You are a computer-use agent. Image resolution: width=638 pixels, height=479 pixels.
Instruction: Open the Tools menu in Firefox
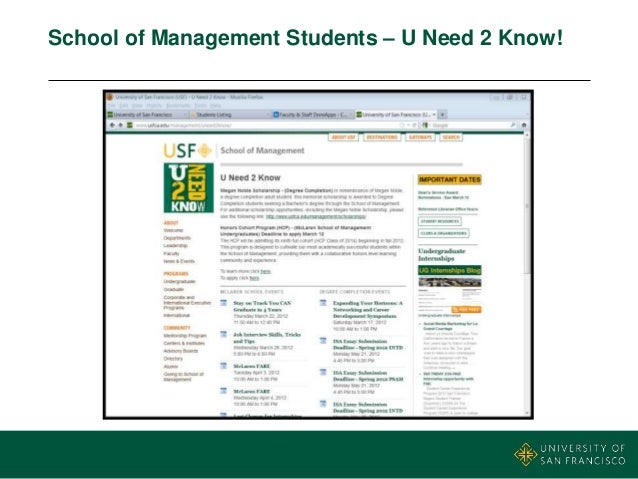click(x=201, y=105)
